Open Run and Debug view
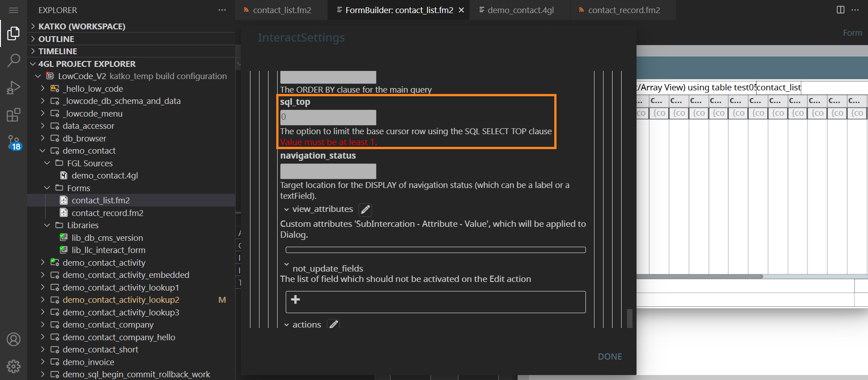 [14, 87]
